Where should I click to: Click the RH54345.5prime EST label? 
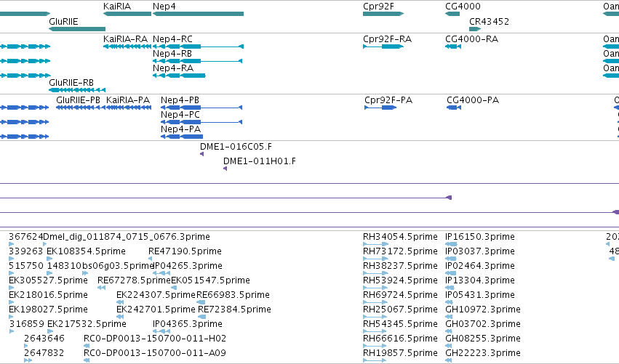[x=400, y=324]
